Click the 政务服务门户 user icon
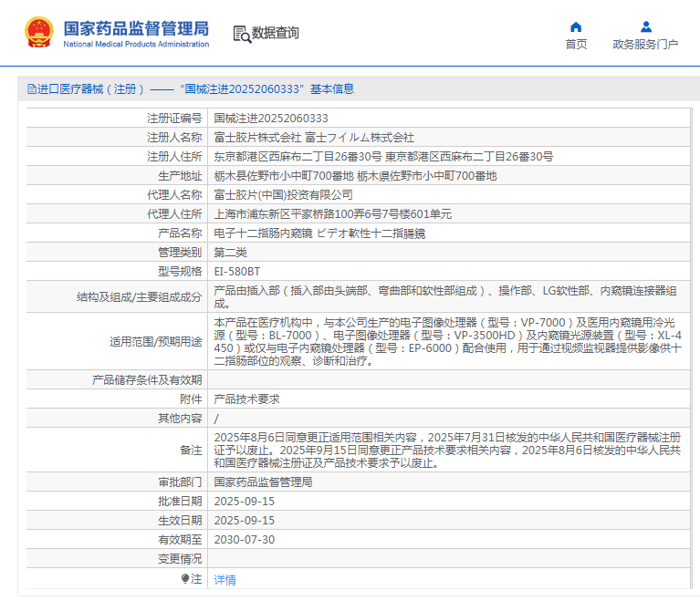 (645, 27)
